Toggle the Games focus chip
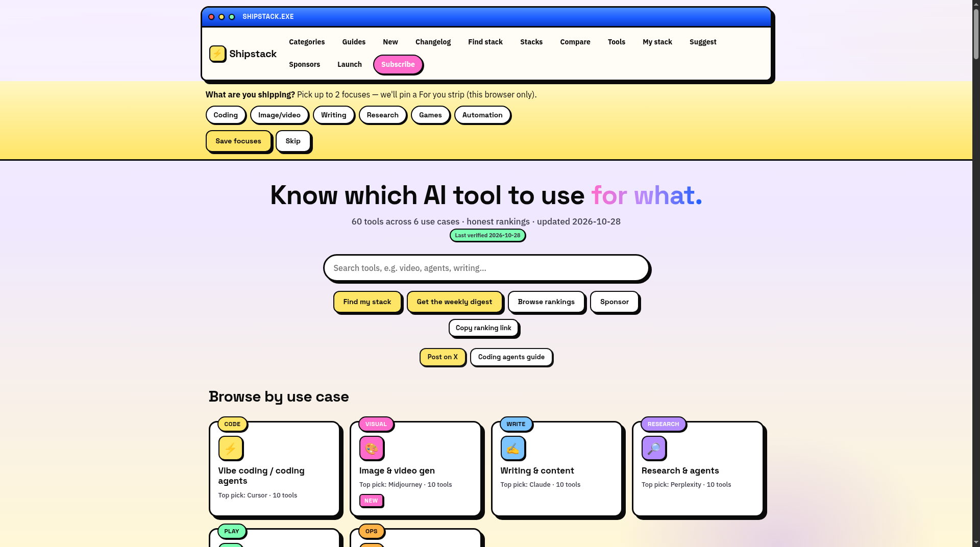The height and width of the screenshot is (547, 980). click(430, 115)
